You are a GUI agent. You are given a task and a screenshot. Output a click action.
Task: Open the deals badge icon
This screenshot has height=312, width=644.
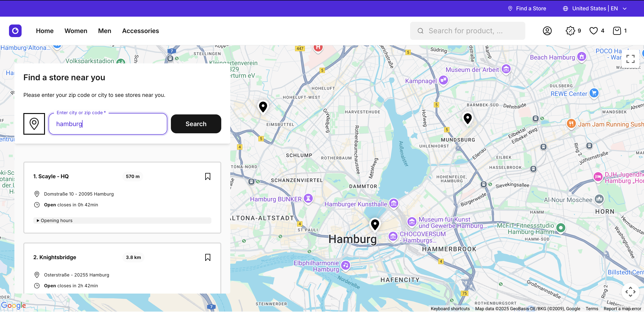(x=570, y=31)
